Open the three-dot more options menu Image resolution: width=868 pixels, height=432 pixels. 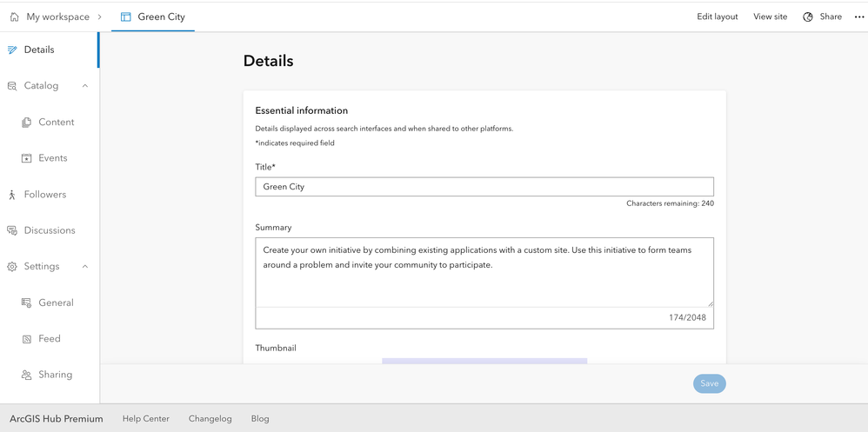859,17
